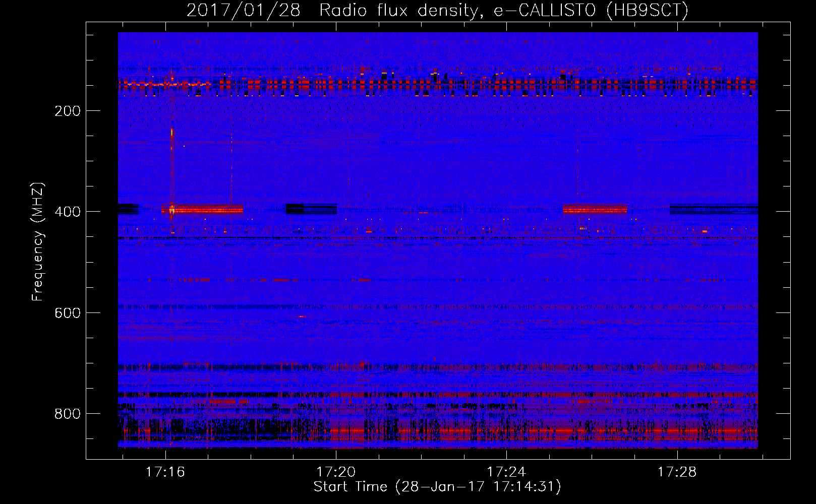This screenshot has width=816, height=504.
Task: Click the 'e-CALLISTO (HB9SCT)' station label
Action: (x=591, y=11)
